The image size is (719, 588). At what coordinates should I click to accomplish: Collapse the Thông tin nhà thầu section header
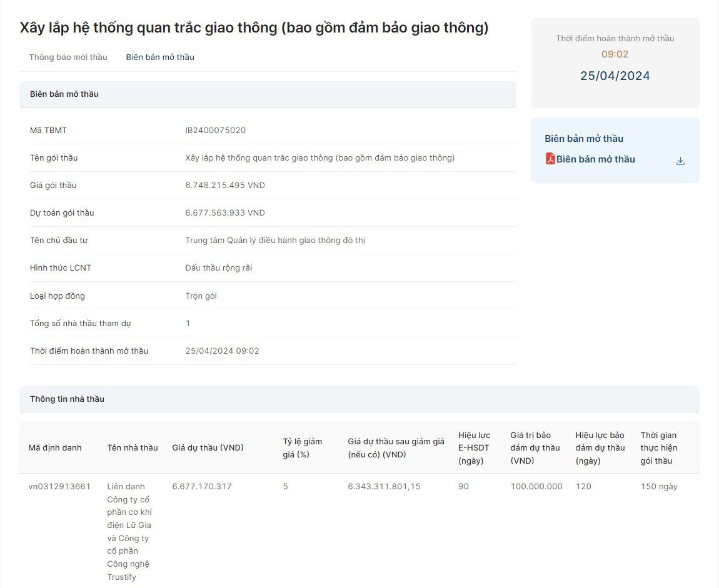click(359, 399)
